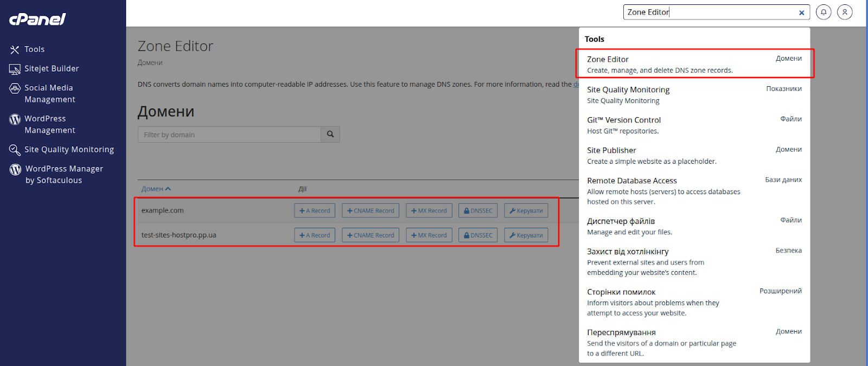Click the cPanel logo
The height and width of the screenshot is (366, 868).
coord(37,19)
